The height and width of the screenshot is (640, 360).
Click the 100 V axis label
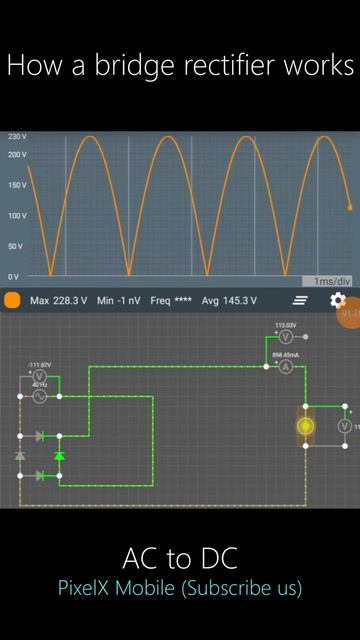[17, 216]
